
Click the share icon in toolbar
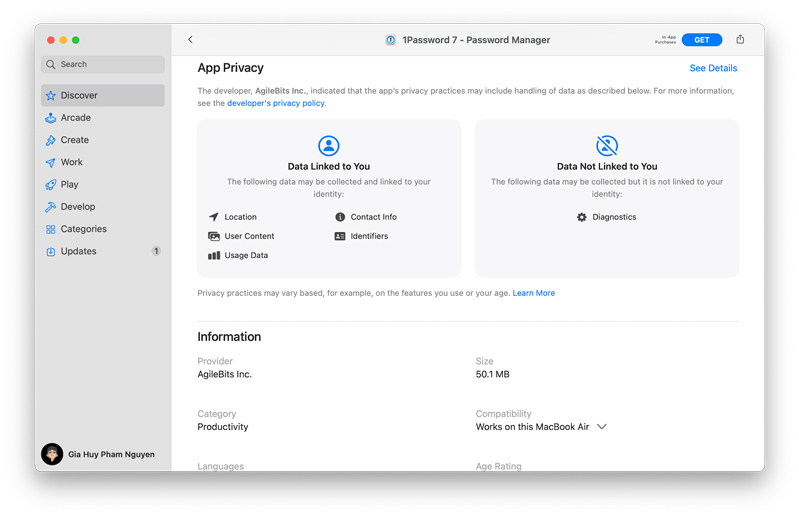pos(740,40)
